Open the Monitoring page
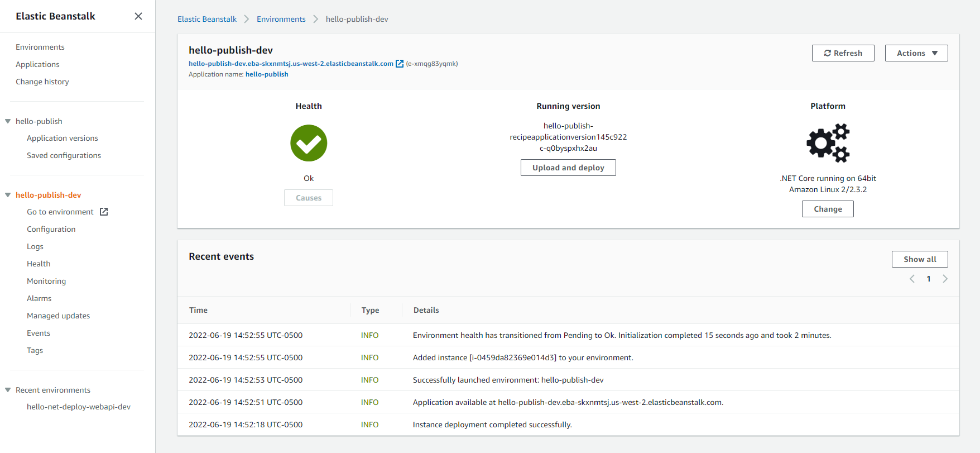 [46, 281]
